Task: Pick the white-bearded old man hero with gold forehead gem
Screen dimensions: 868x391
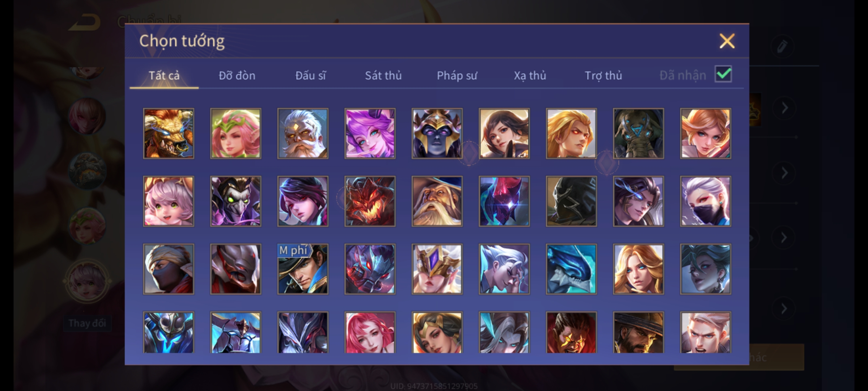Action: pyautogui.click(x=303, y=134)
